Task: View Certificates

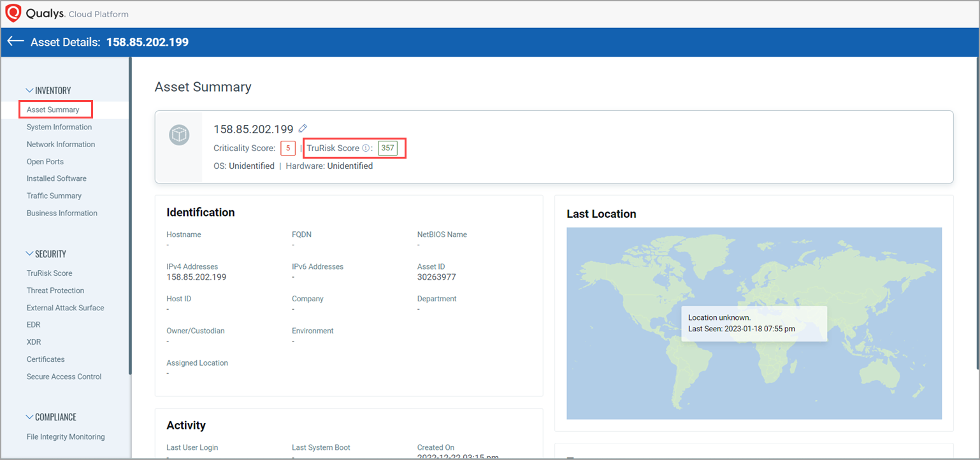Action: click(x=45, y=359)
